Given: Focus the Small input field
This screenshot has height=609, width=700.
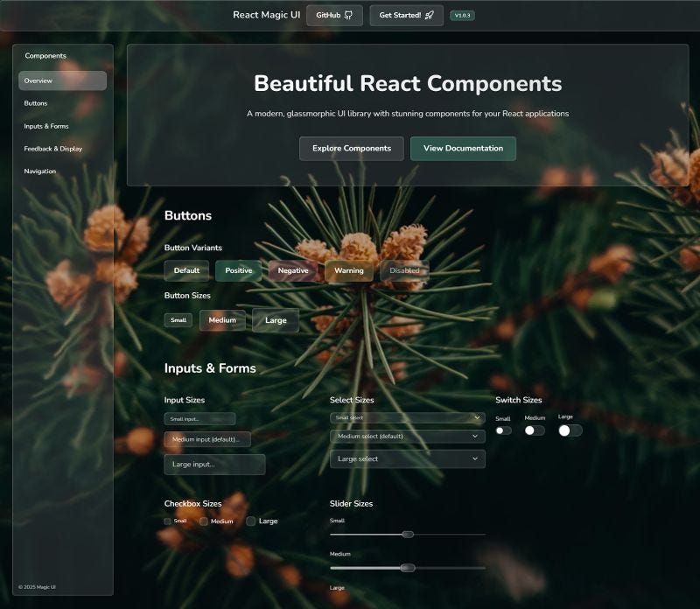Looking at the screenshot, I should [200, 419].
